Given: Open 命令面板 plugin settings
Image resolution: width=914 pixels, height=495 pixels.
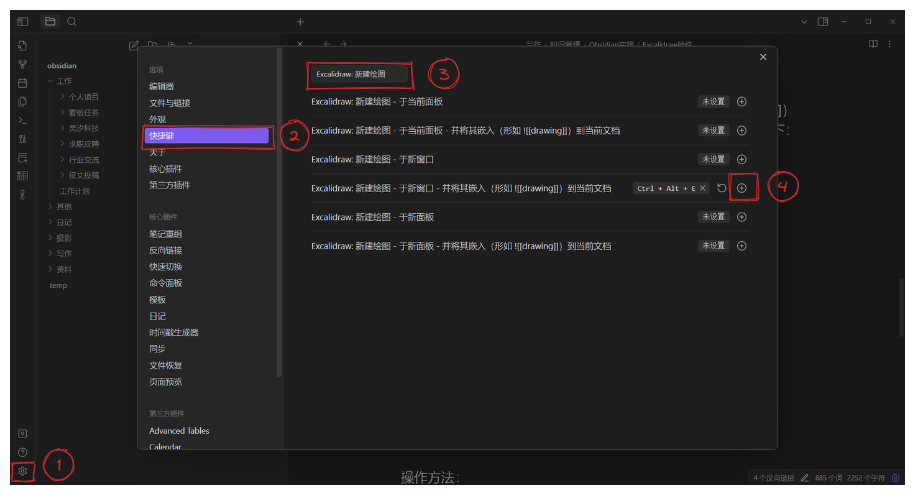Looking at the screenshot, I should coord(166,283).
